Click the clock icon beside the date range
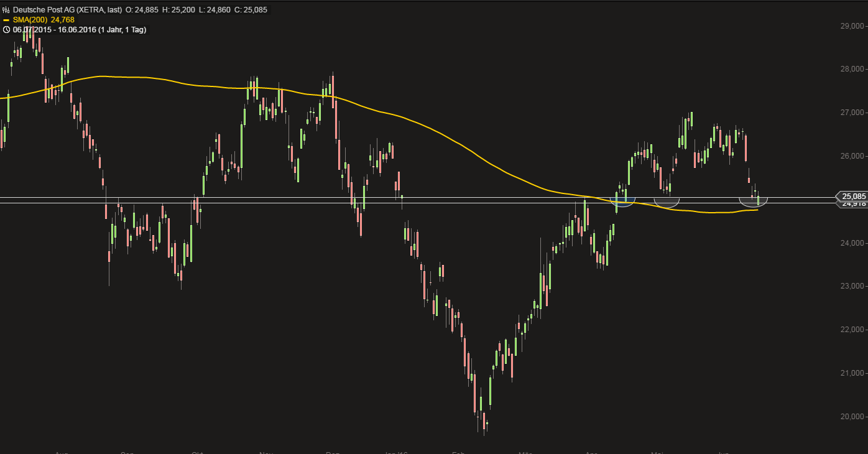868x454 pixels. (6, 29)
